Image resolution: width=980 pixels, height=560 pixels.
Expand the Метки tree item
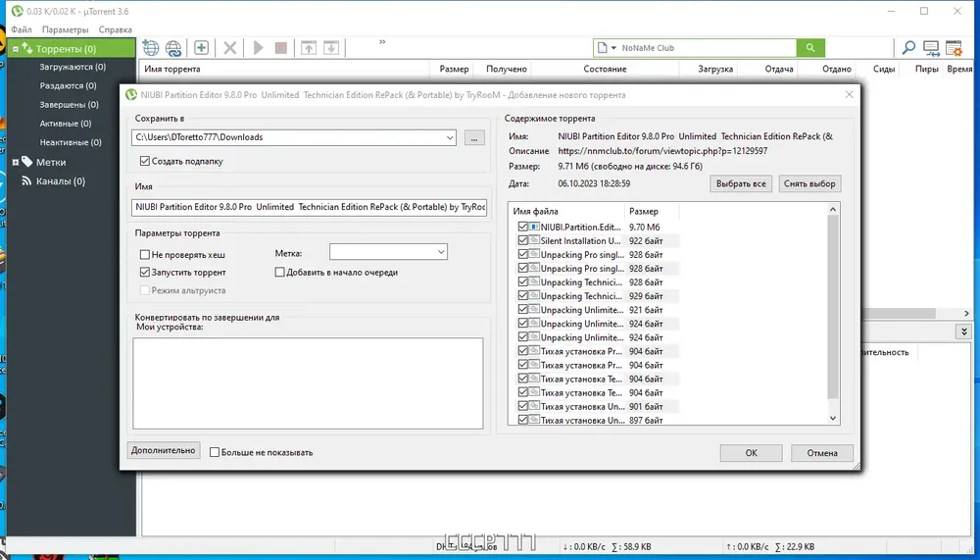click(16, 162)
